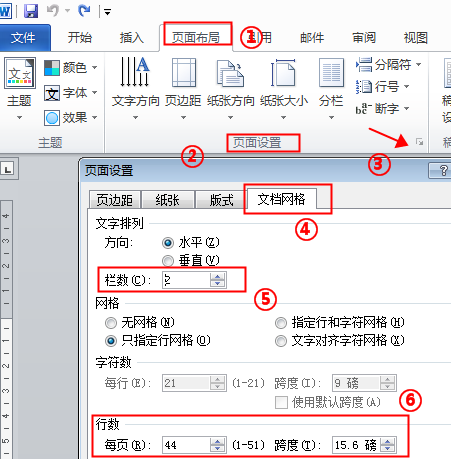
Task: Click the Undo icon
Action: [x=53, y=11]
